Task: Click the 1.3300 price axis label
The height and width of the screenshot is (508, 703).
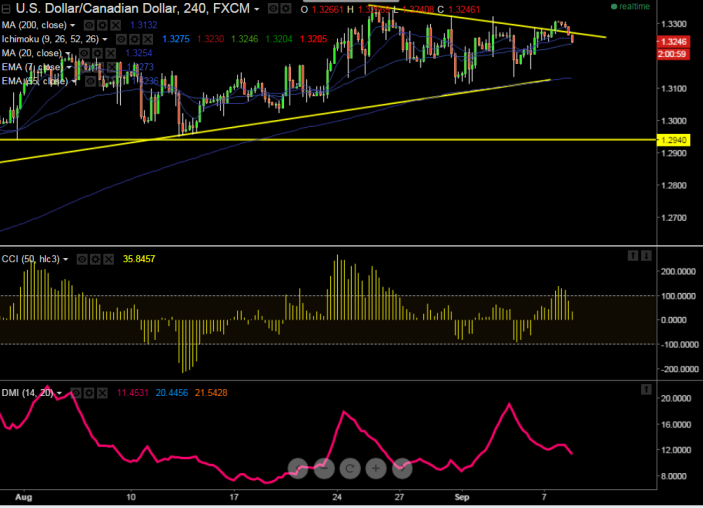Action: [x=674, y=24]
